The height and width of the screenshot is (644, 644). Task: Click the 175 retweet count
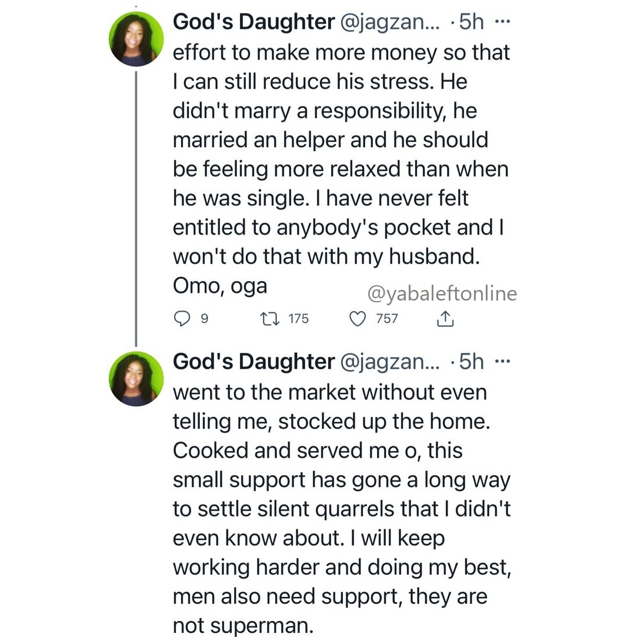(x=298, y=319)
